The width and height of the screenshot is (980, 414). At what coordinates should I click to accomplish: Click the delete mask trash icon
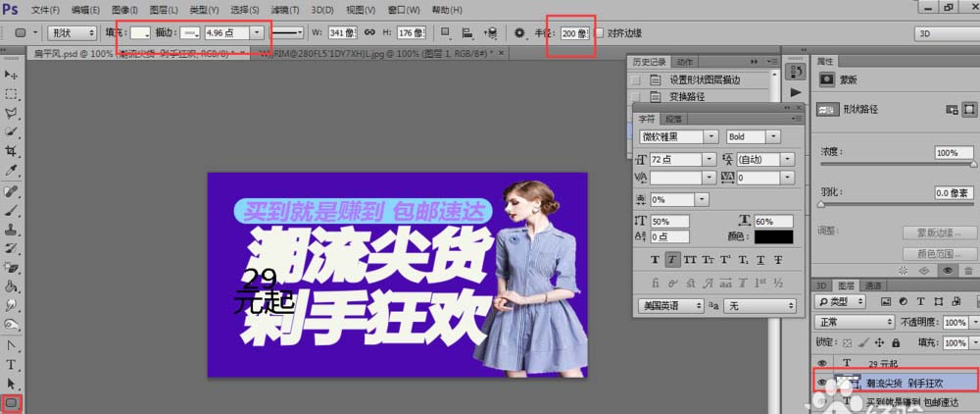tap(968, 271)
